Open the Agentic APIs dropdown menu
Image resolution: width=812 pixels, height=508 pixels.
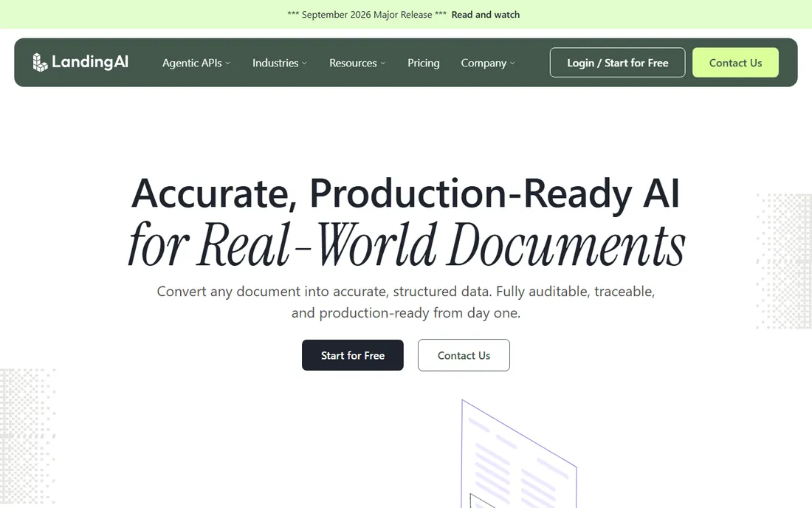(x=196, y=63)
